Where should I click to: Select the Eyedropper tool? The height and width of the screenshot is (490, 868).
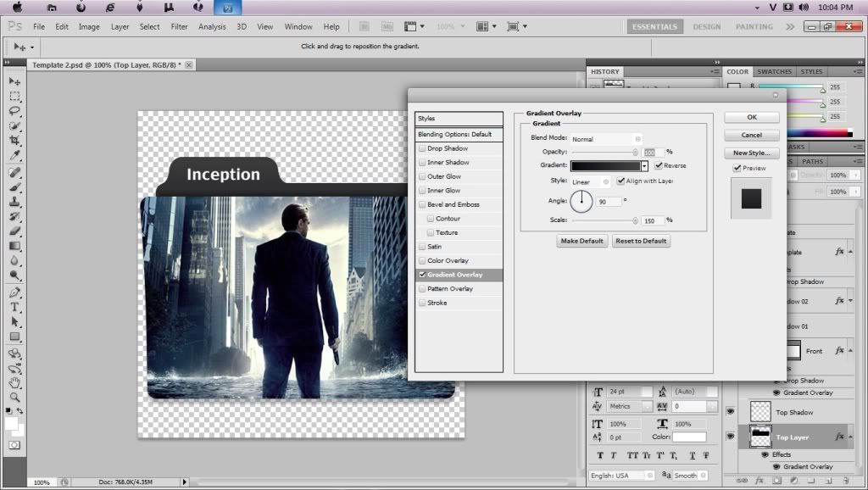[x=14, y=156]
